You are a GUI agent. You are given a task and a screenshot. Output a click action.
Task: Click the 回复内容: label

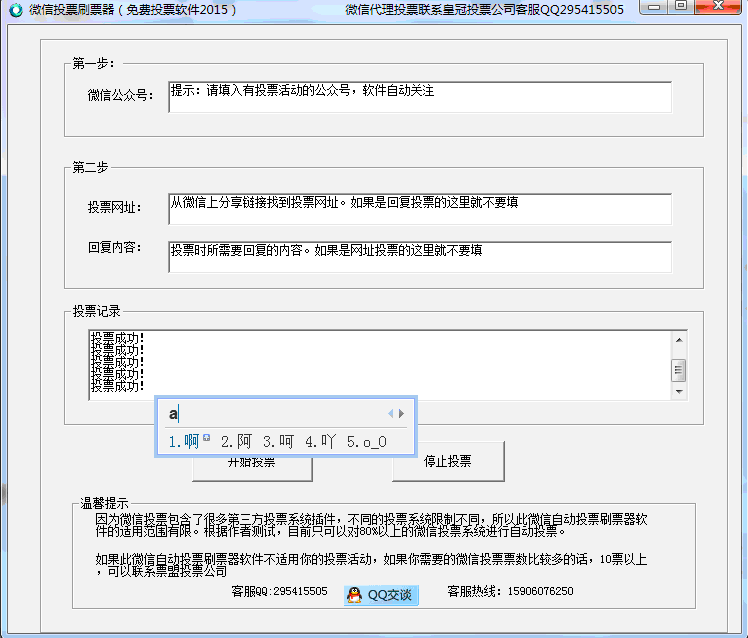pos(114,247)
